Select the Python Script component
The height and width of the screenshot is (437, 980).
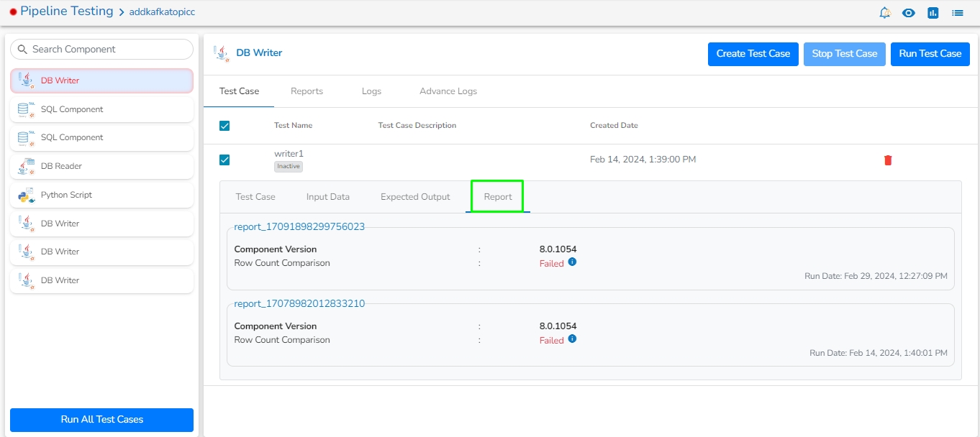point(101,195)
